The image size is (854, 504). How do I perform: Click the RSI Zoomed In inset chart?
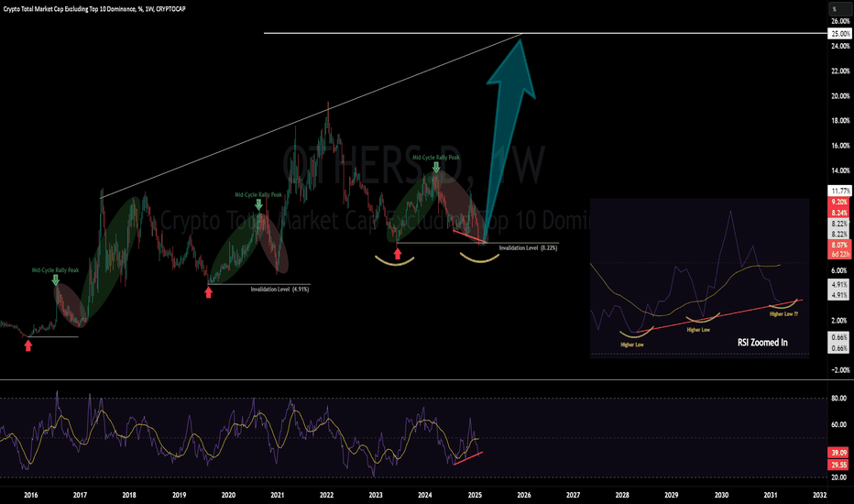pos(700,278)
